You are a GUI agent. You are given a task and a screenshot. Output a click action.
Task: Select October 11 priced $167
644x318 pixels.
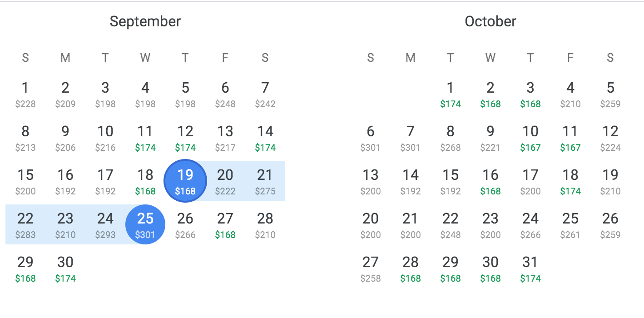(570, 137)
